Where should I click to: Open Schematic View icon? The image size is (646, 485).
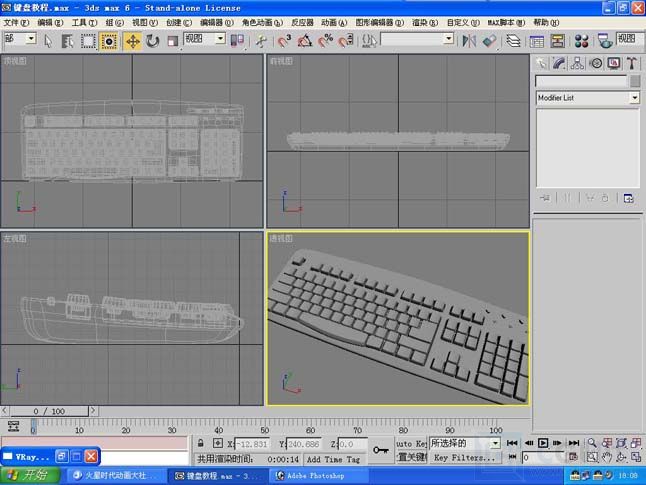pyautogui.click(x=557, y=41)
